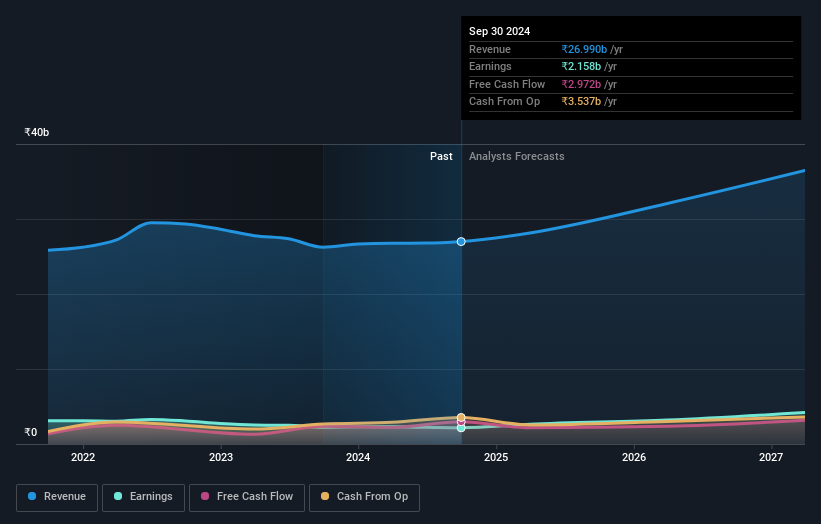Image resolution: width=821 pixels, height=524 pixels.
Task: Click the ₹40b y-axis label
Action: coord(37,132)
